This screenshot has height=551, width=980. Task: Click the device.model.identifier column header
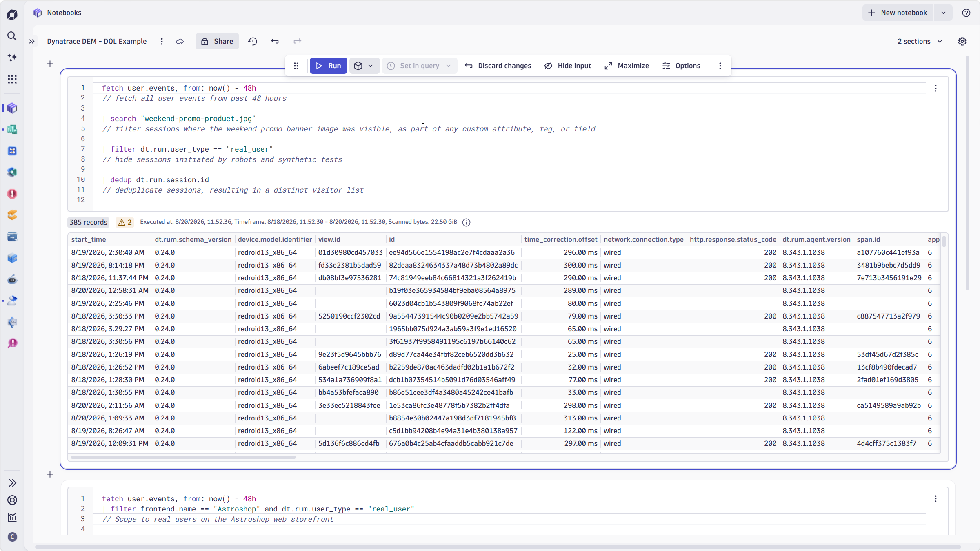pos(275,239)
